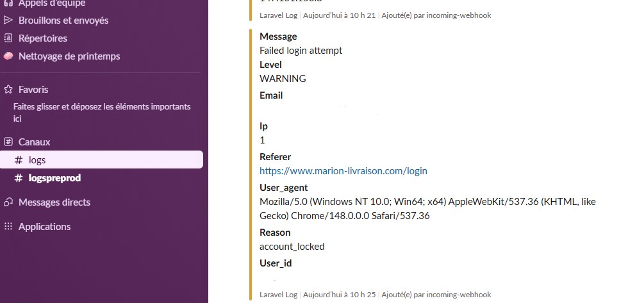
Task: Click the 'Faites glisser et déposez' hint text
Action: 102,113
